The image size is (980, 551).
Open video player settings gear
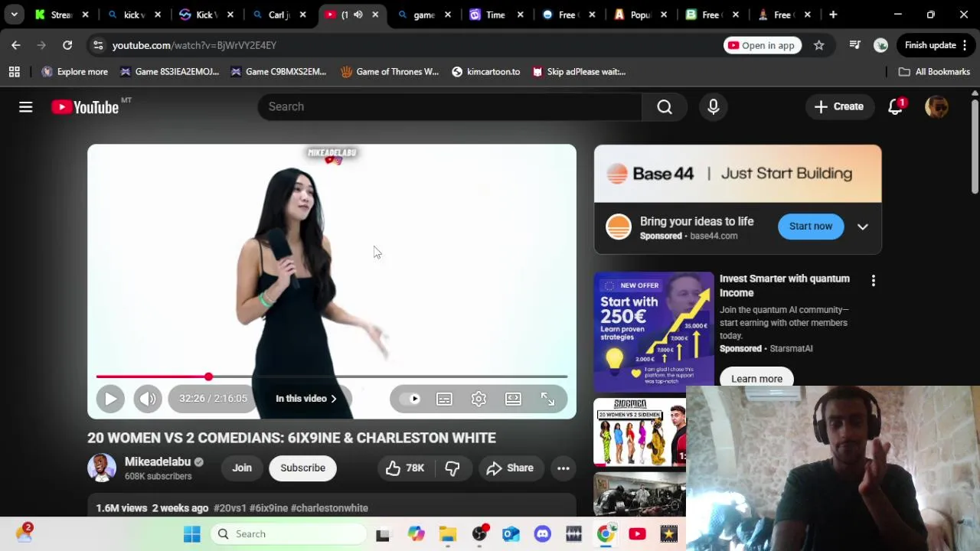(479, 399)
